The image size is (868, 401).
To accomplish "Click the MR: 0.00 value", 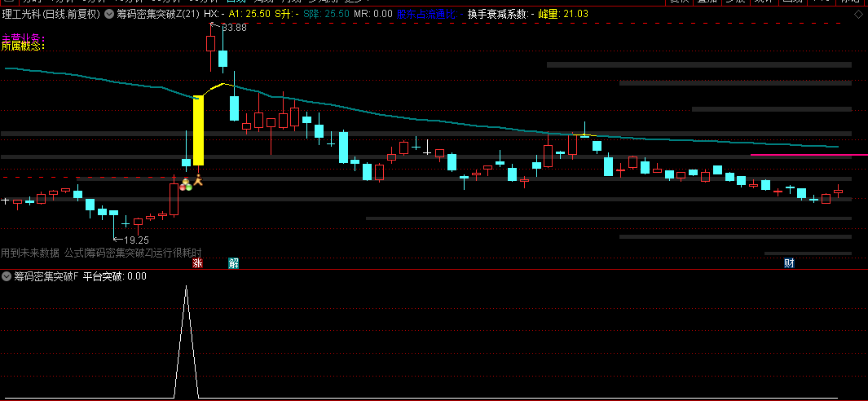I will click(372, 14).
